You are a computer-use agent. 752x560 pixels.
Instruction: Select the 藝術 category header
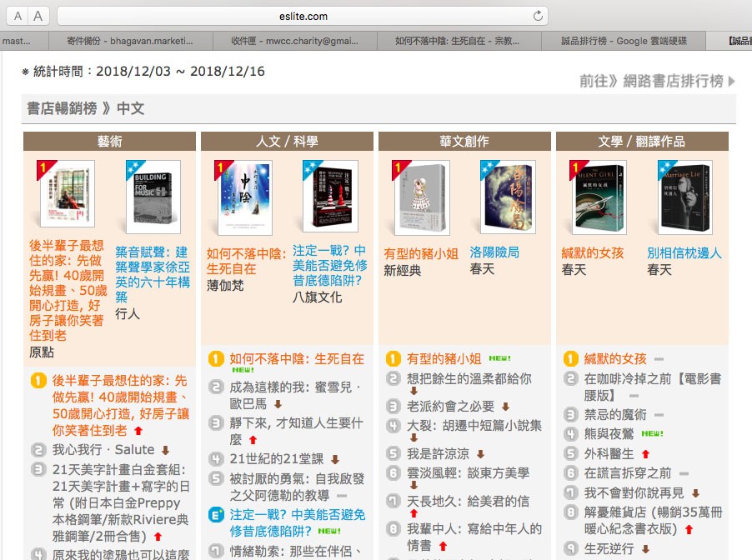(x=109, y=142)
